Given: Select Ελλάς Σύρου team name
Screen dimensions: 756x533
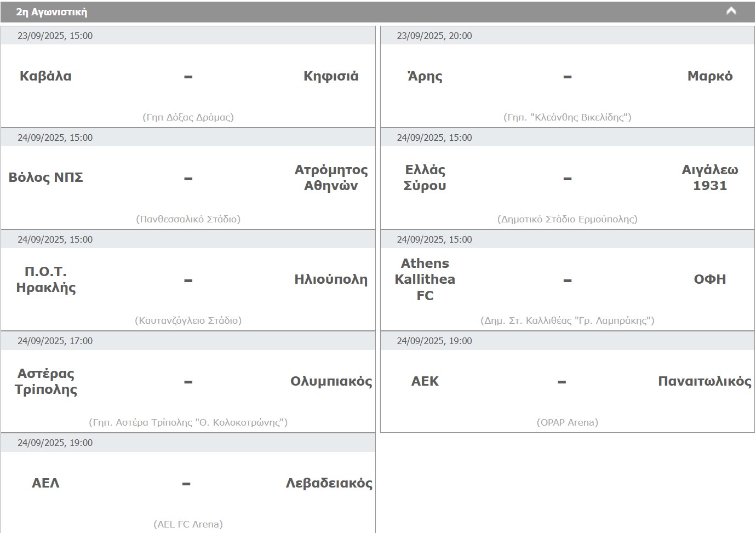Looking at the screenshot, I should (425, 177).
